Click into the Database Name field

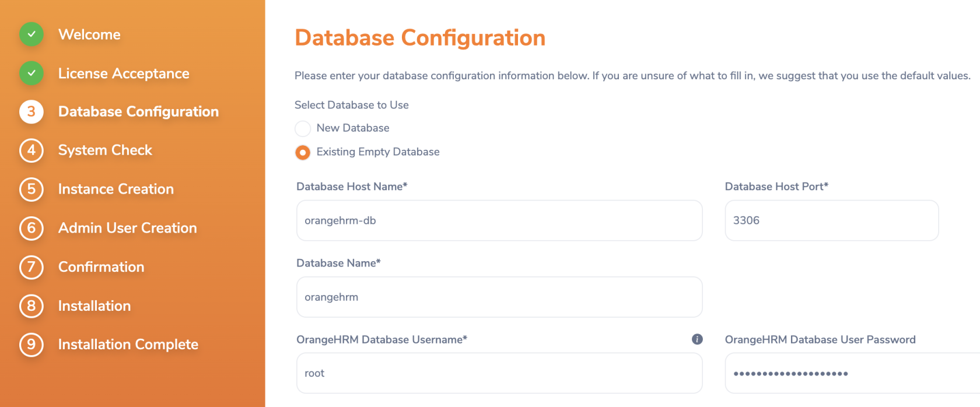pyautogui.click(x=499, y=297)
